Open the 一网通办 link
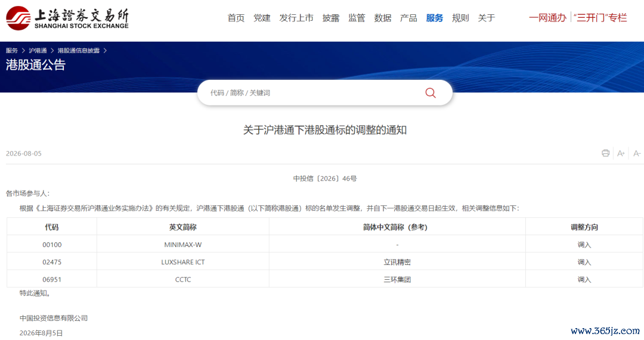Screen dimensions: 644x340 tap(548, 18)
